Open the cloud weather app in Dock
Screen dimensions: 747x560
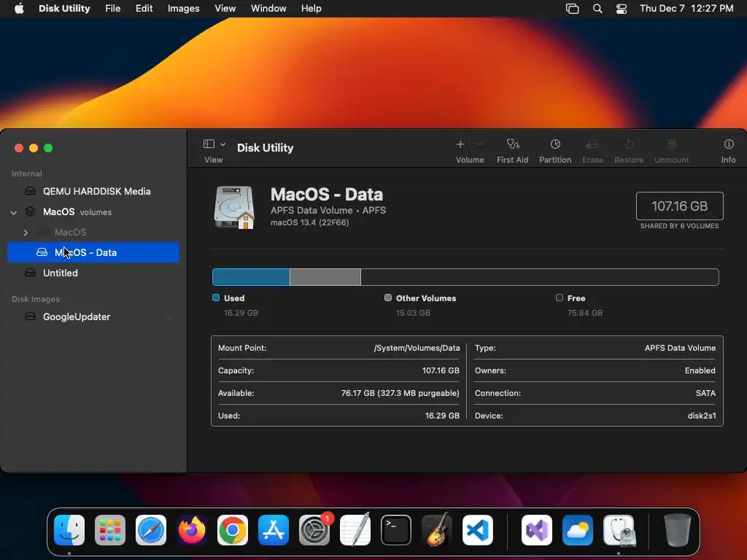[x=578, y=530]
